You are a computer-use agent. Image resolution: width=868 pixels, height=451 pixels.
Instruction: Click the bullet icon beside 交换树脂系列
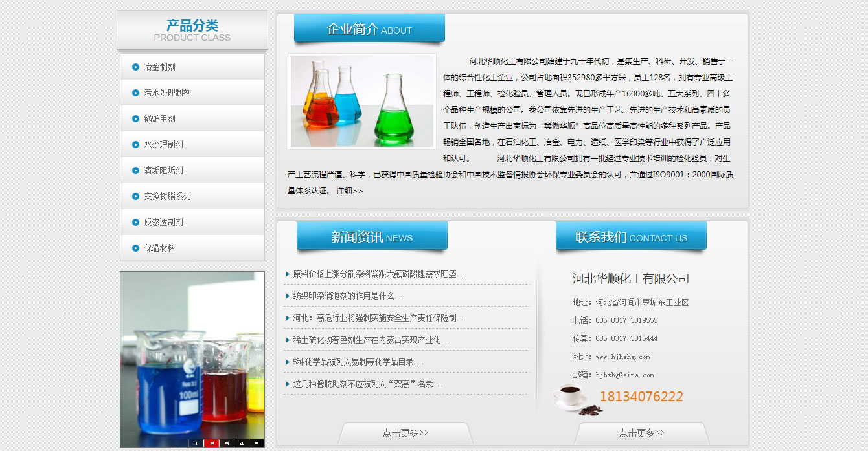136,196
